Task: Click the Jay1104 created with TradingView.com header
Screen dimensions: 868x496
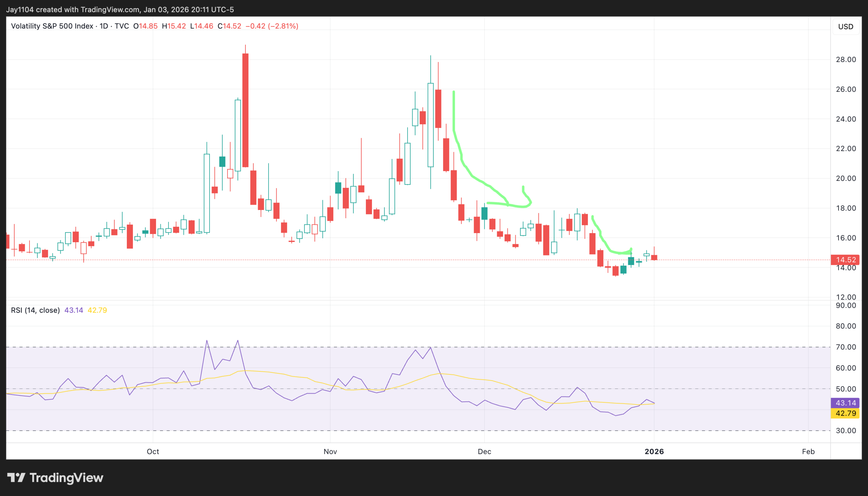Action: [x=120, y=9]
